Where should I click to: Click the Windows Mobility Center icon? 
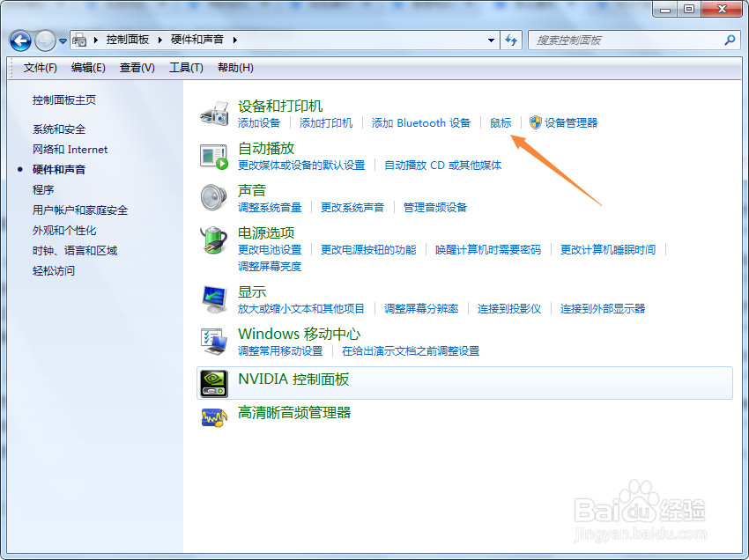[214, 342]
